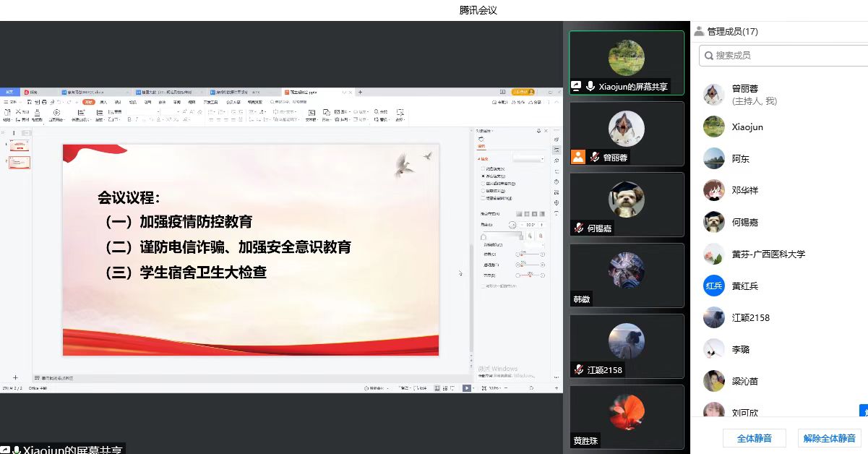Click the muted microphone icon on 何锡嘉's tile
Image resolution: width=868 pixels, height=454 pixels.
tap(578, 228)
